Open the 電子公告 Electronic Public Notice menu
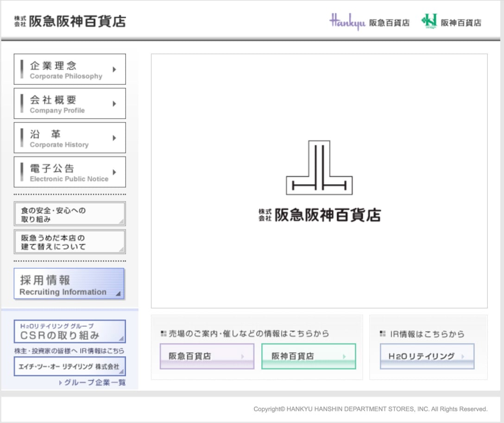This screenshot has width=504, height=423. click(x=70, y=172)
